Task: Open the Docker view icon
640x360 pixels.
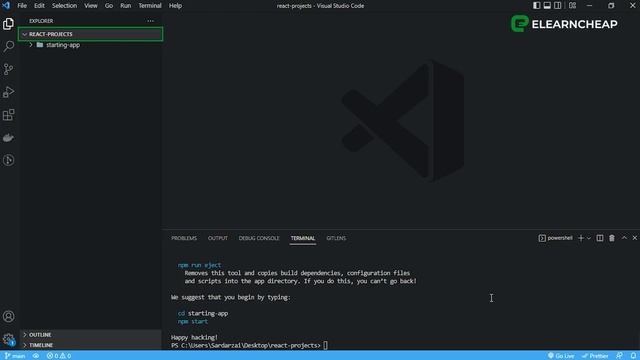Action: coord(9,138)
